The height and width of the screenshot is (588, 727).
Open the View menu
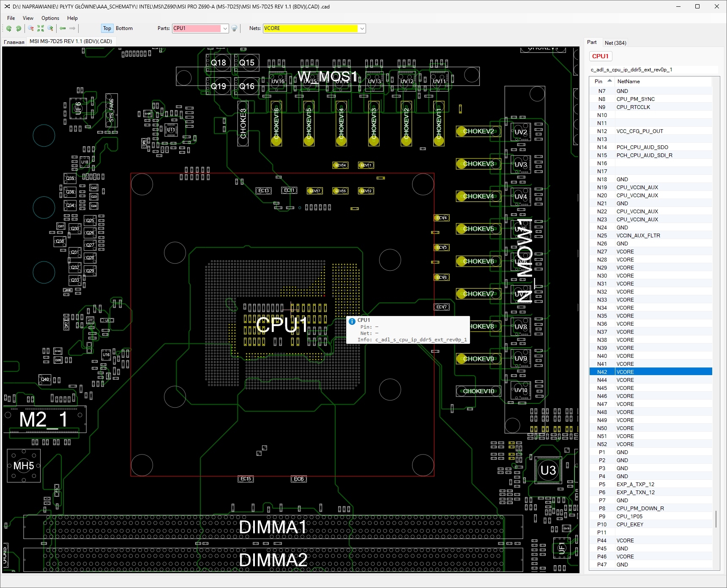28,18
